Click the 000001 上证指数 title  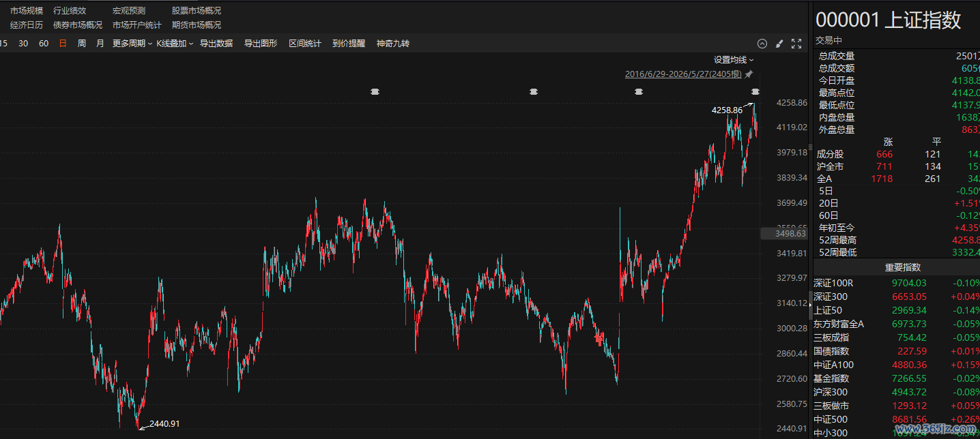889,20
